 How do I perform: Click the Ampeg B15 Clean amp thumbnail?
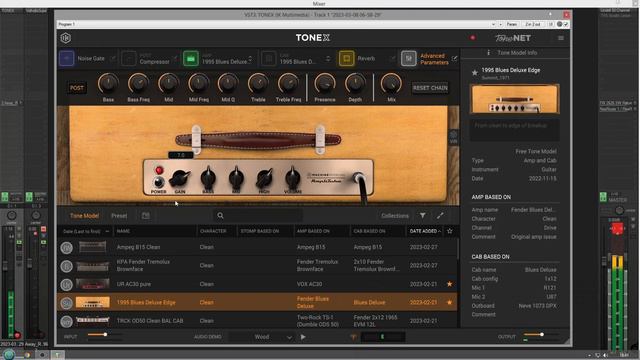point(92,247)
